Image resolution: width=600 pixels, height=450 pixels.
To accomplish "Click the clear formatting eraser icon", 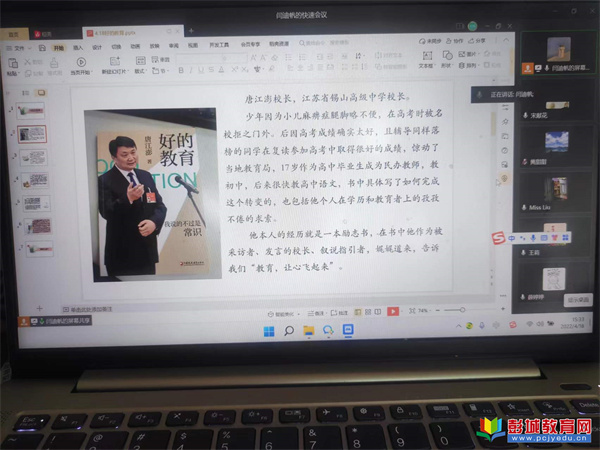I will click(274, 58).
